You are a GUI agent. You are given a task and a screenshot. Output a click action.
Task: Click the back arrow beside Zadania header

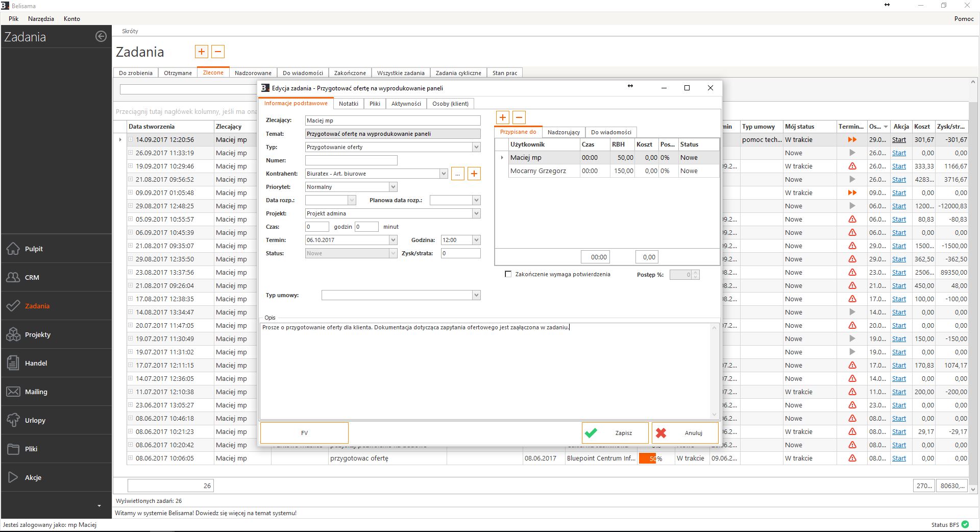coord(101,36)
